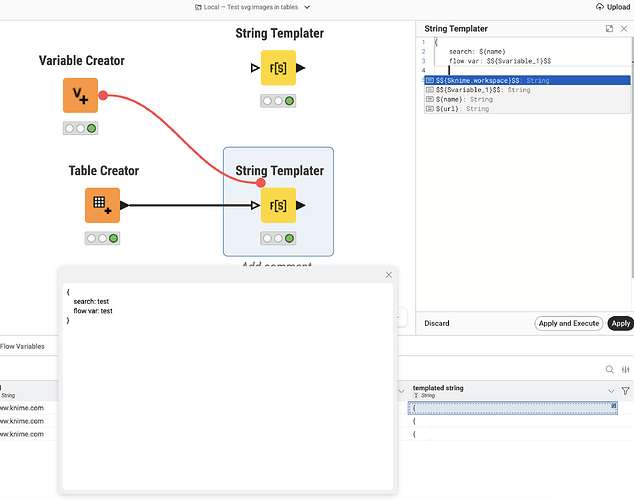Open the chevron dropdown left of templated string
This screenshot has height=500, width=634.
pos(402,391)
